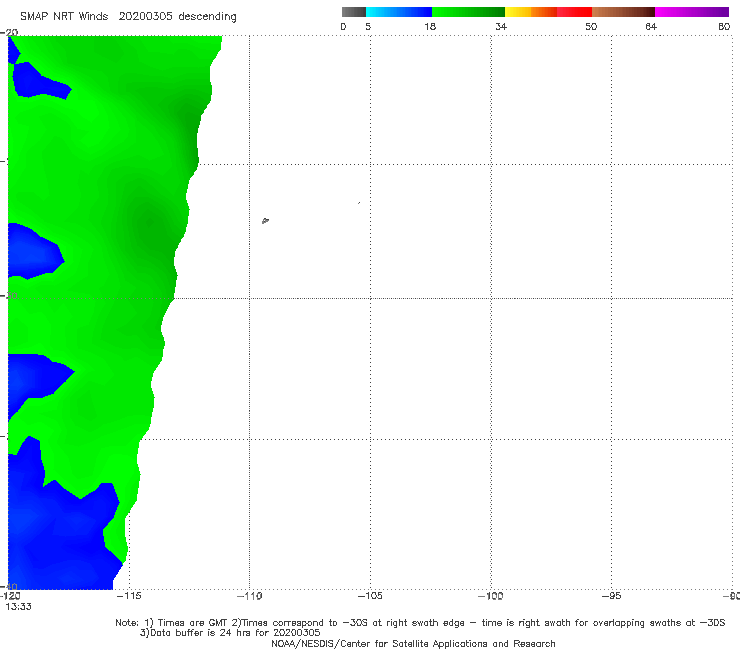Click the longitude label "-95"
740x650 pixels.
point(611,596)
